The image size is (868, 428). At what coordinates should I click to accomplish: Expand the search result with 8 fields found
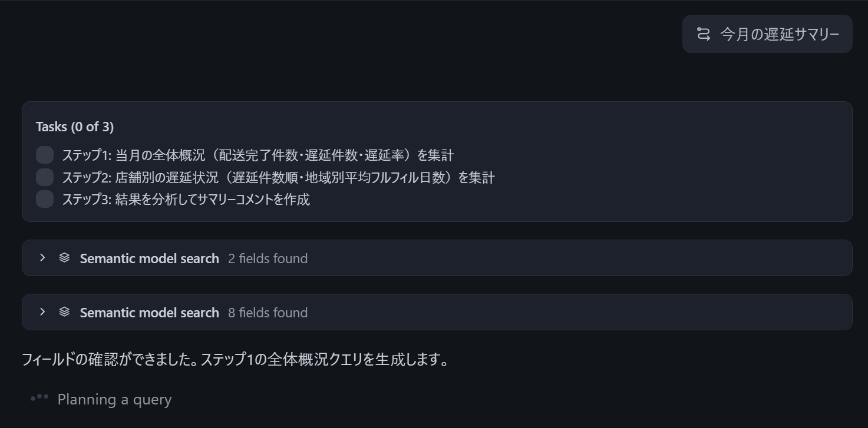coord(42,312)
